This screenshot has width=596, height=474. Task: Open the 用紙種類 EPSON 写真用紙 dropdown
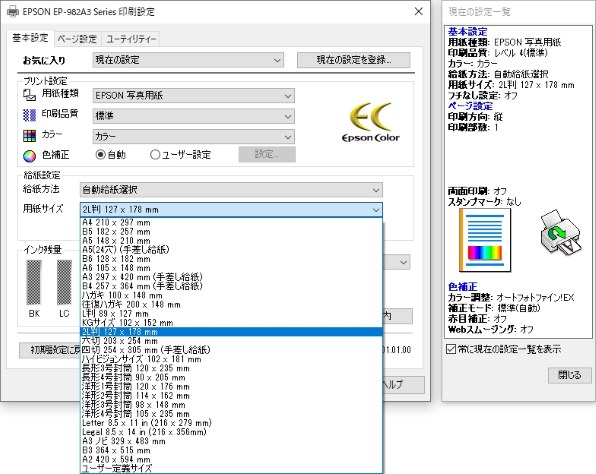pos(193,96)
